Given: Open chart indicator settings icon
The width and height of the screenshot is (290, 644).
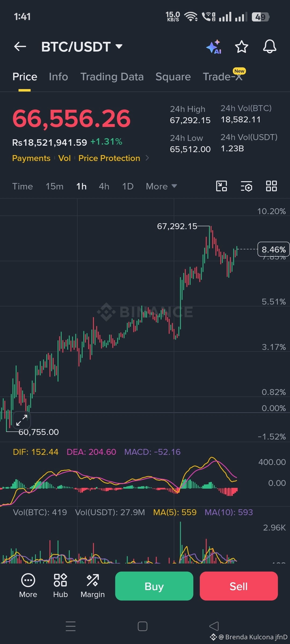Looking at the screenshot, I should (246, 186).
